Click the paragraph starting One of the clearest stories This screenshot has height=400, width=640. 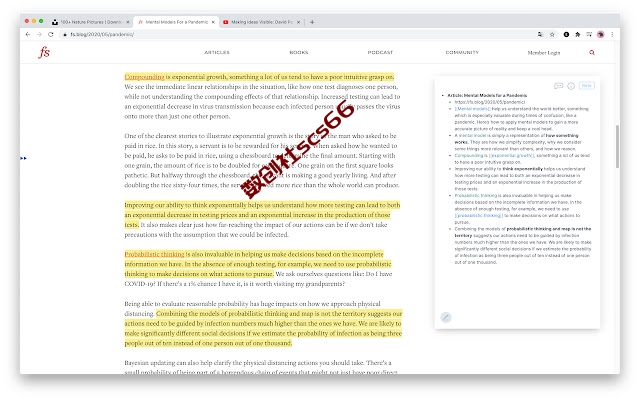click(262, 160)
